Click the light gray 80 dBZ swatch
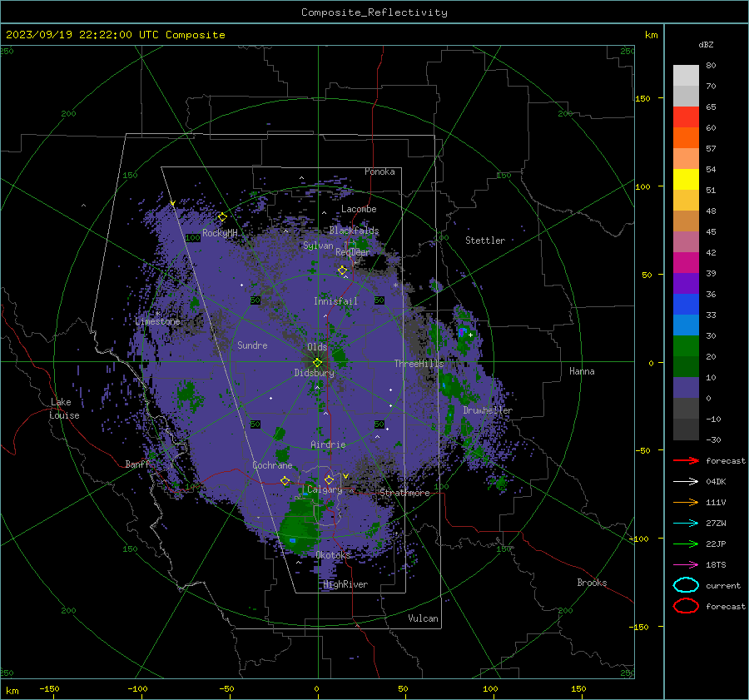 coord(686,75)
